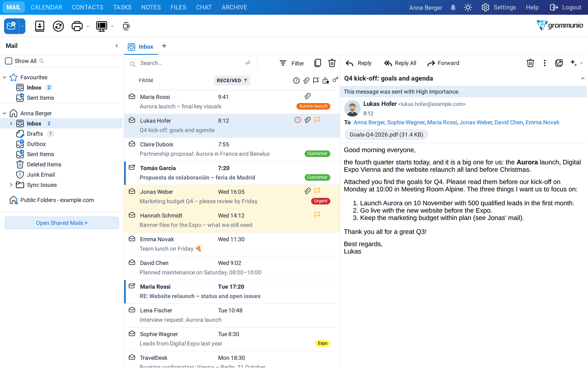Click the new email compose icon

pos(11,26)
